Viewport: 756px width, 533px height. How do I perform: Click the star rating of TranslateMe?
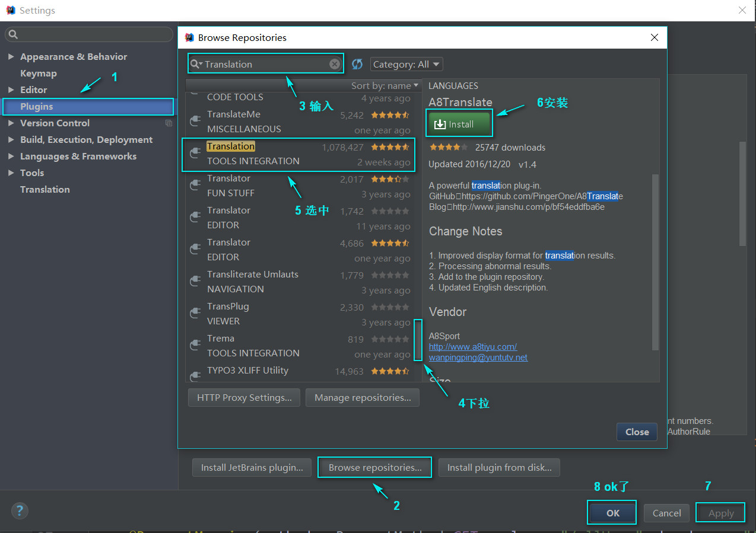(x=390, y=115)
